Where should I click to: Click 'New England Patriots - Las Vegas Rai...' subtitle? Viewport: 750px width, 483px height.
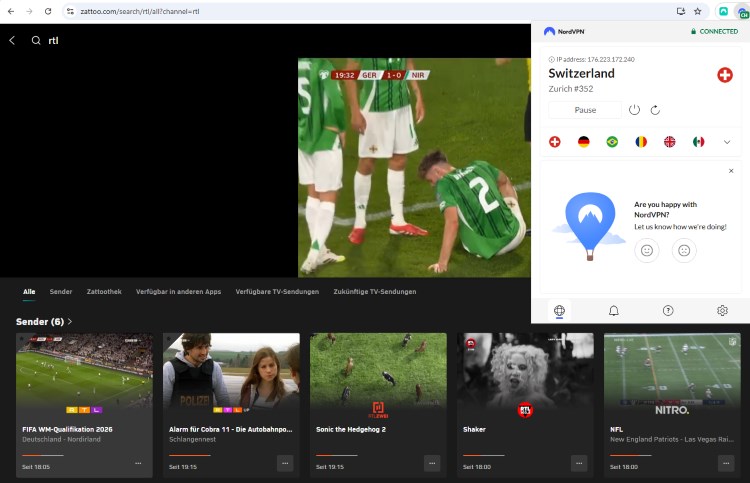[x=672, y=439]
